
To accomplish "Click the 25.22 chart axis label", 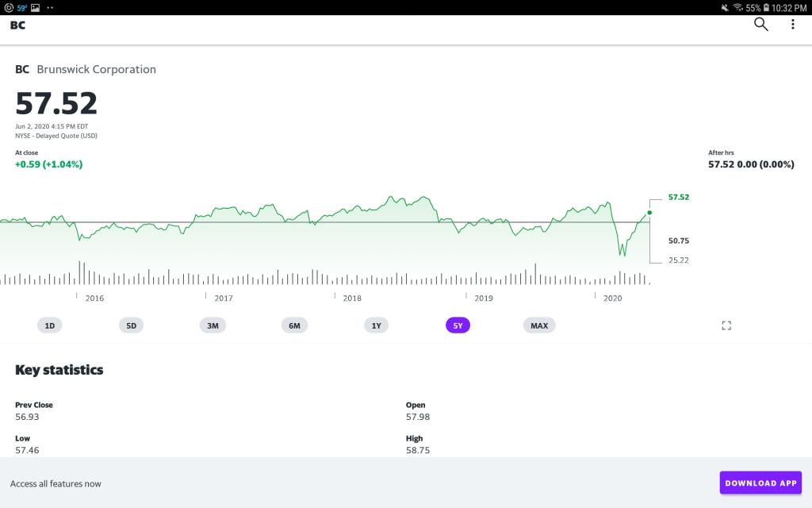I will click(679, 260).
